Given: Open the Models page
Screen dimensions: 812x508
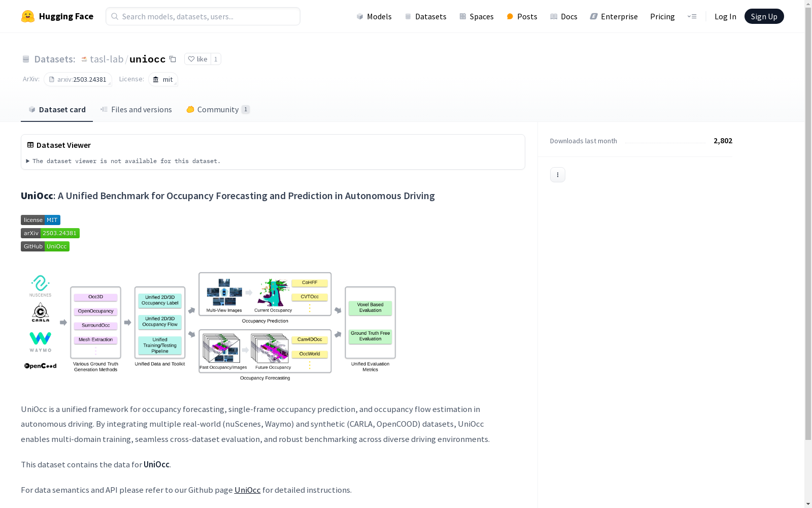Looking at the screenshot, I should [374, 16].
